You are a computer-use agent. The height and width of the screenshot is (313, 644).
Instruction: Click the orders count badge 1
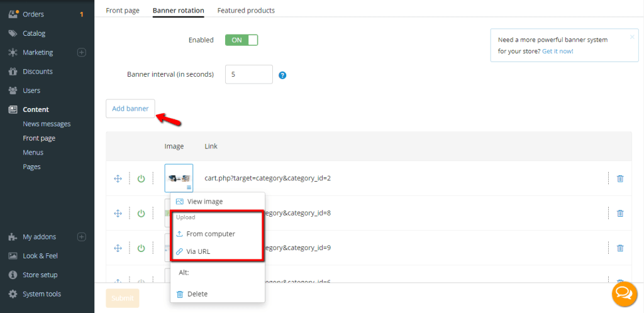pyautogui.click(x=81, y=14)
